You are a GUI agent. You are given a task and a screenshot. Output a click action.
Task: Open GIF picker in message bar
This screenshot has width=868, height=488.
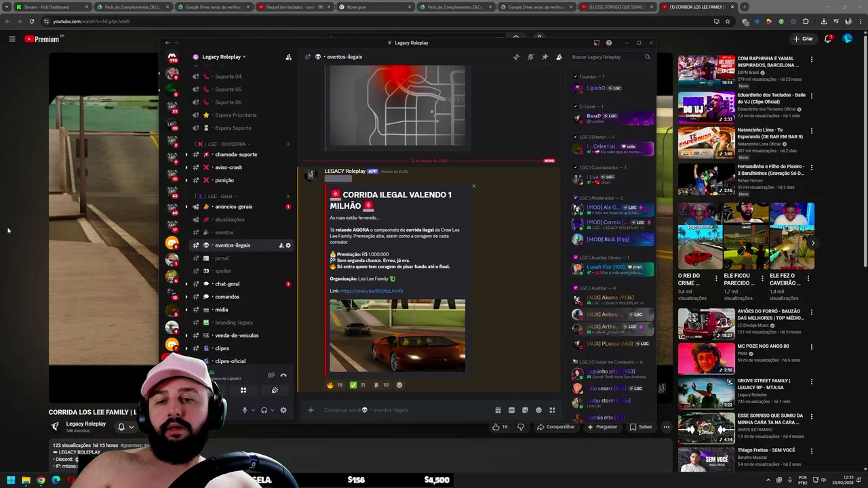[x=511, y=410]
